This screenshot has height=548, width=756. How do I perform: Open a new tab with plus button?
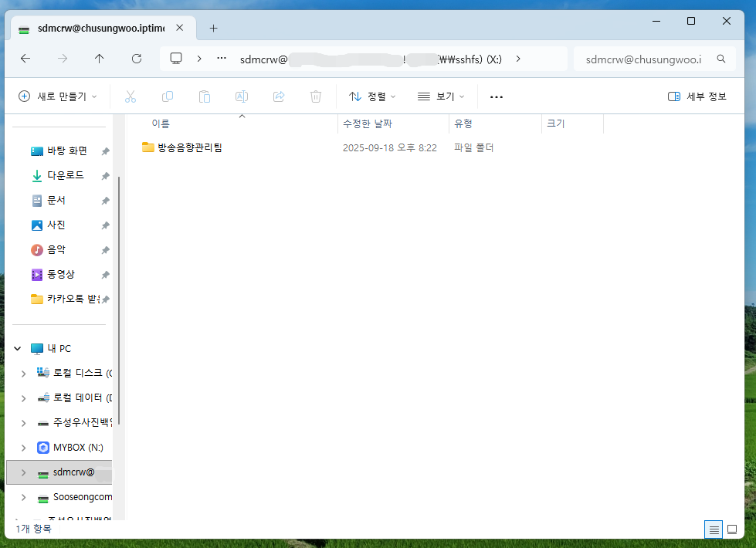tap(214, 28)
